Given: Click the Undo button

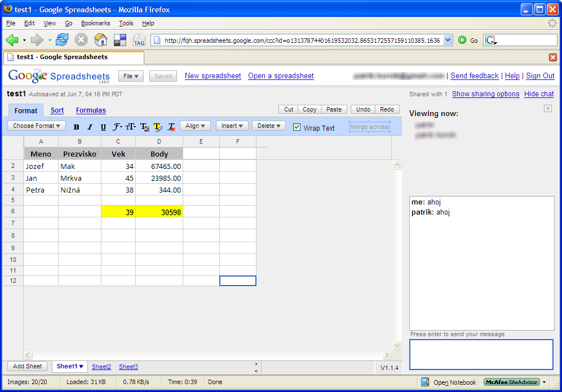Looking at the screenshot, I should (363, 109).
